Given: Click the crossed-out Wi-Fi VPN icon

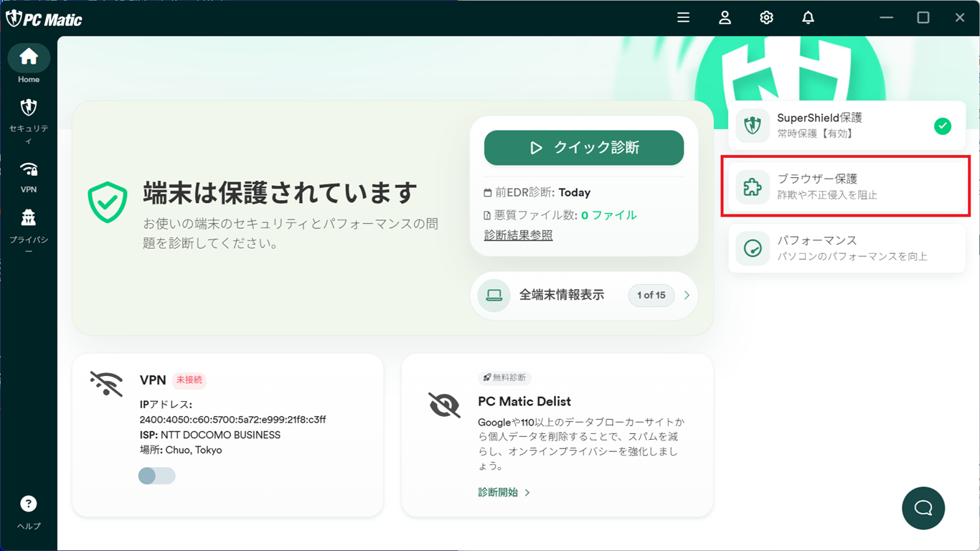Looking at the screenshot, I should (107, 384).
